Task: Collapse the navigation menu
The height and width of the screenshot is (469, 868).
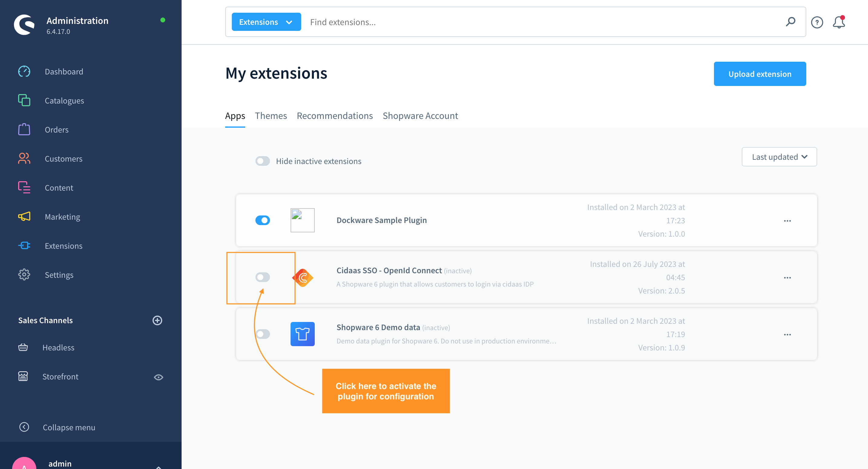Action: (68, 427)
